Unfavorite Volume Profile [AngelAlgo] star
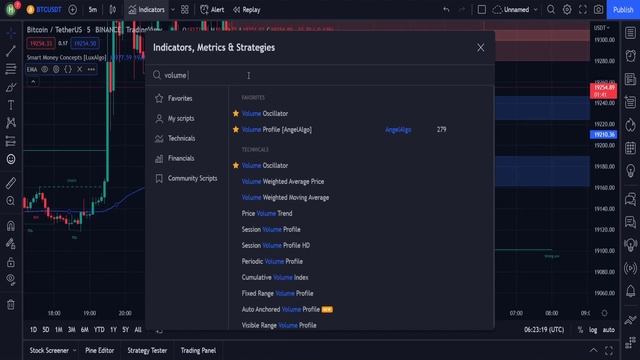640x360 pixels. tap(236, 130)
